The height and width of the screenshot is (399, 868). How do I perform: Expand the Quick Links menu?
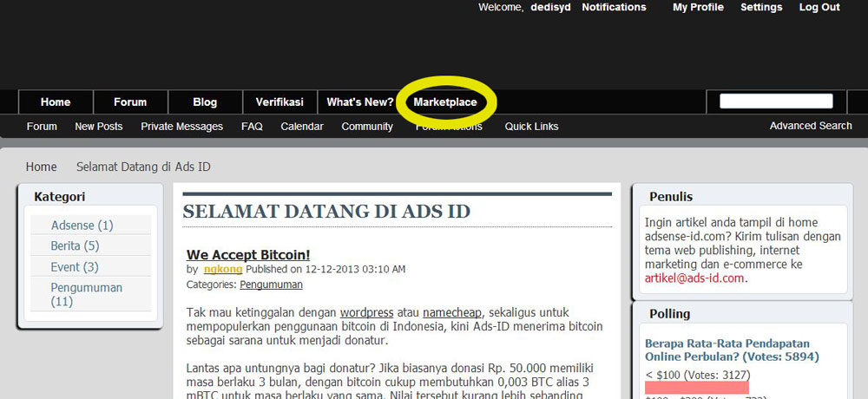(531, 127)
